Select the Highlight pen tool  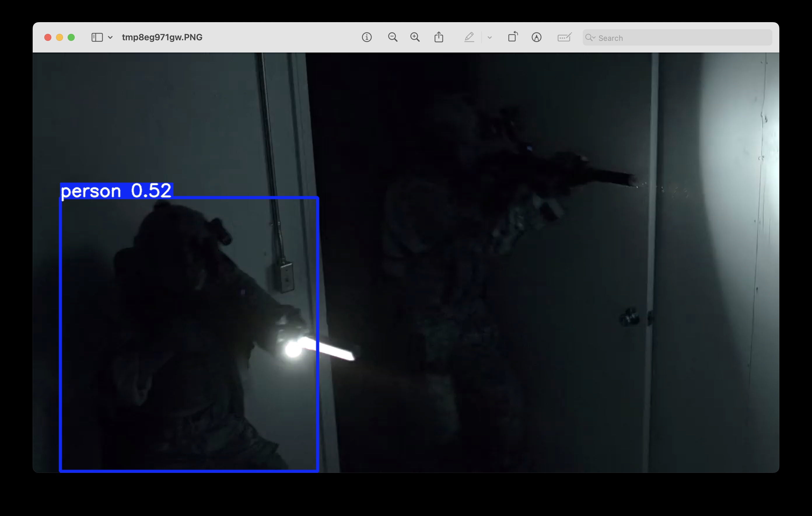(469, 37)
